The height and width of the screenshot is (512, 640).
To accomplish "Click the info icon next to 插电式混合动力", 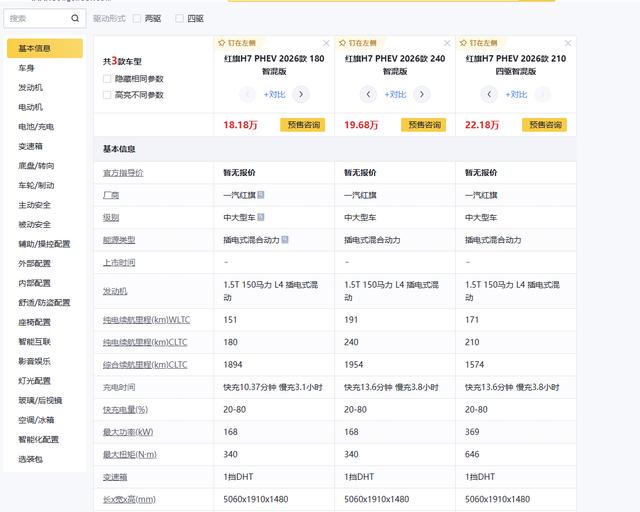I will (285, 240).
